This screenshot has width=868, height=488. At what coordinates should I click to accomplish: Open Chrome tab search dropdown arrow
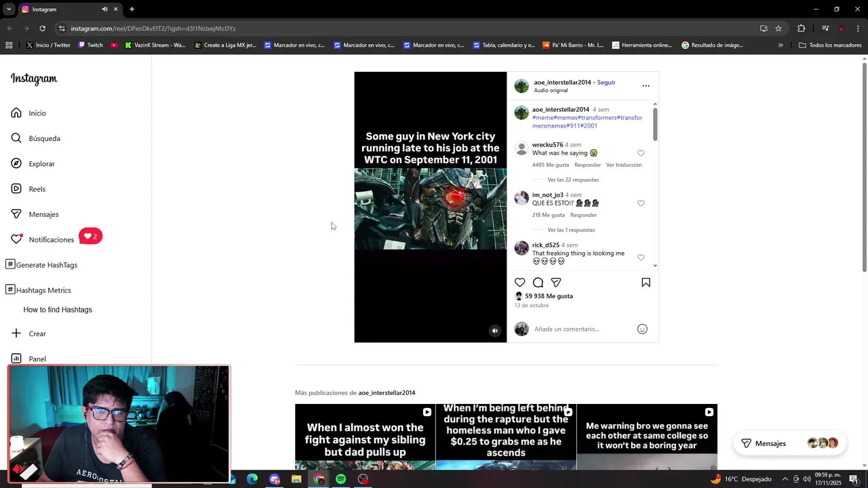tap(9, 9)
